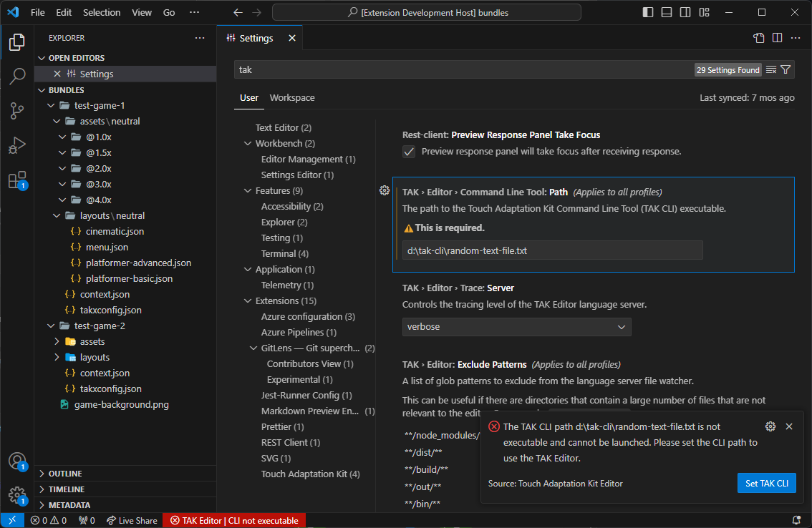This screenshot has width=812, height=528.
Task: Open the forwarded ports status item
Action: [87, 520]
